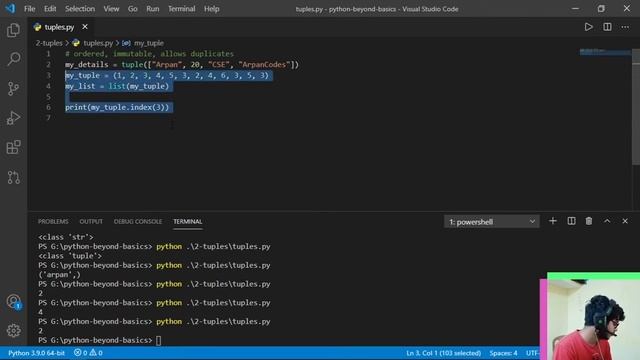Click the my_details tuple code line
Image resolution: width=640 pixels, height=360 pixels.
(182, 64)
